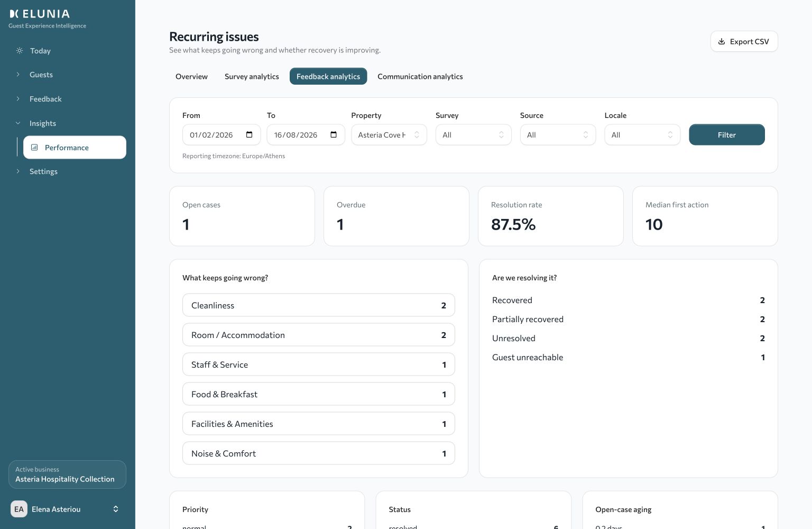Select the Room / Accommodation issue row
The image size is (812, 529).
tap(319, 335)
